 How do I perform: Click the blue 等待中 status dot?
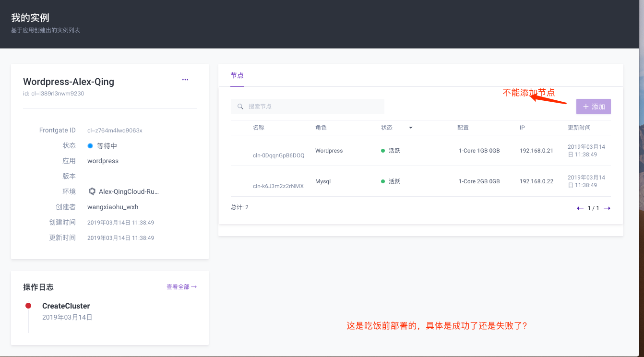90,145
